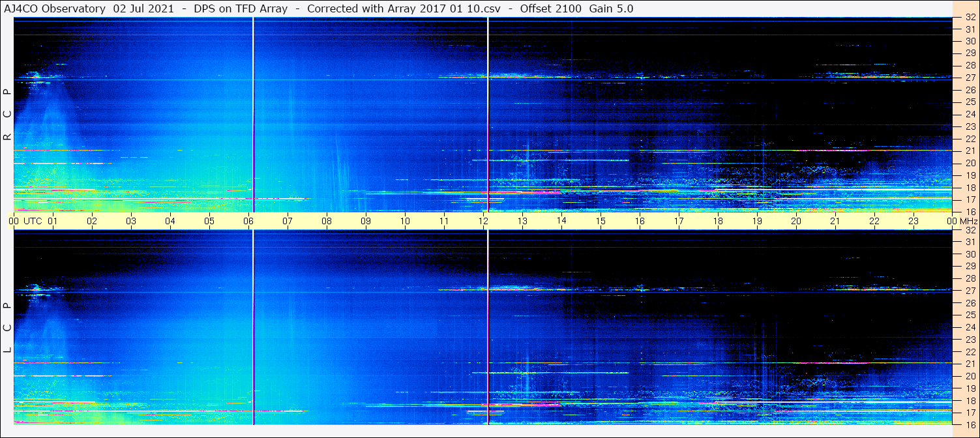Select hour 17 on the time axis

tap(679, 221)
